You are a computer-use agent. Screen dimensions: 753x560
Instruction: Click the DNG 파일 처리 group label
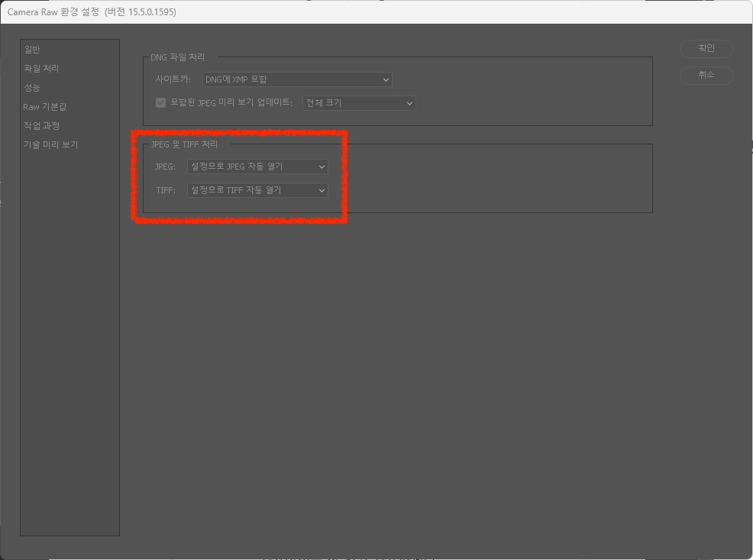(178, 57)
